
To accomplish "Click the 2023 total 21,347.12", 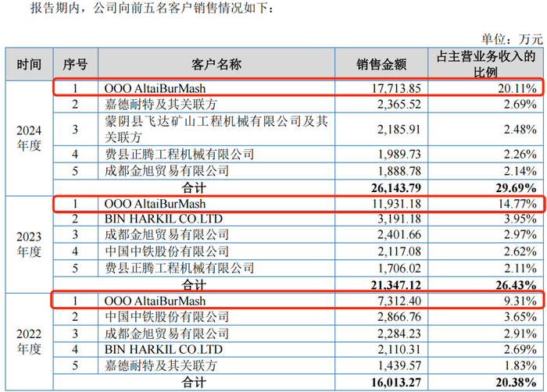I will pos(396,285).
